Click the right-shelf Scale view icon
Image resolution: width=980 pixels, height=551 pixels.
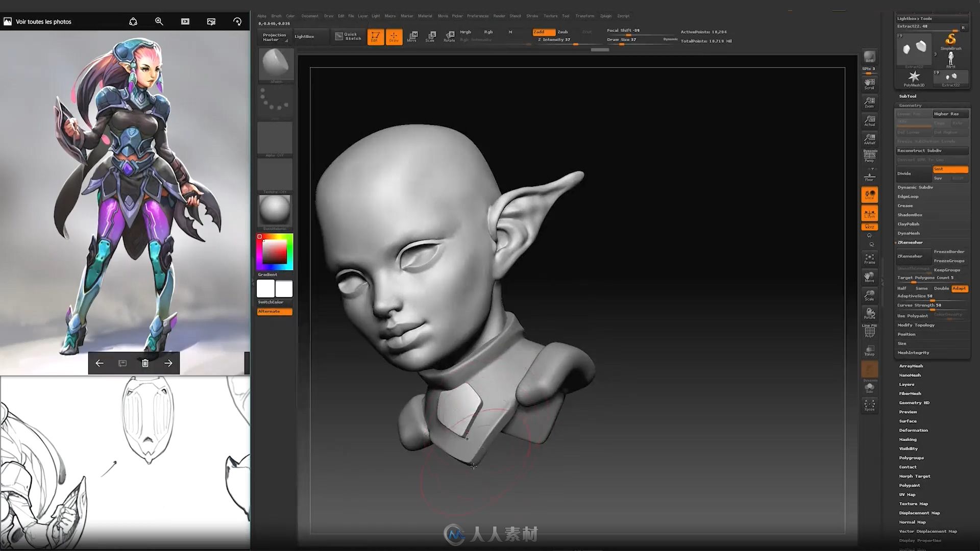[869, 295]
